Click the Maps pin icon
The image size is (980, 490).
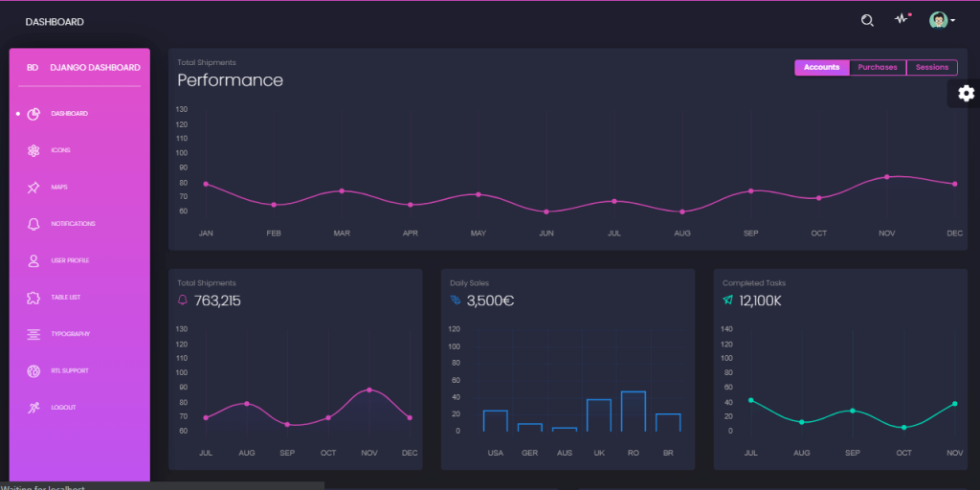click(33, 188)
